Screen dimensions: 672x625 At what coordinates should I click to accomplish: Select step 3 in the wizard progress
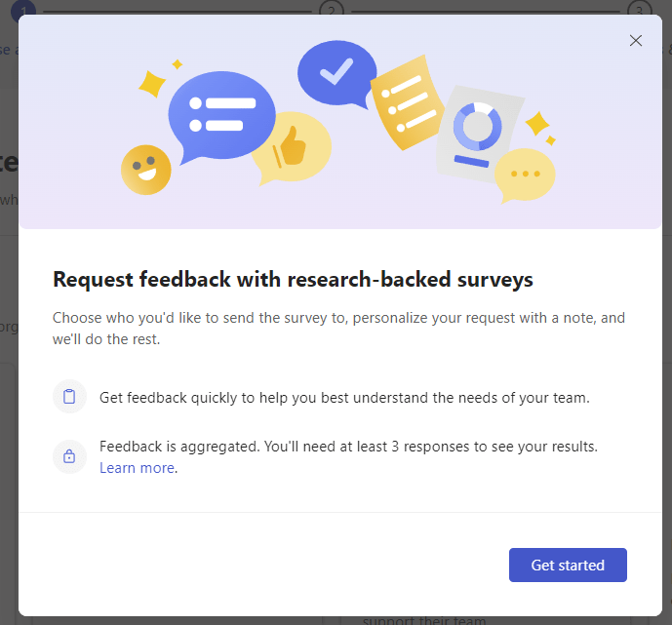(639, 11)
